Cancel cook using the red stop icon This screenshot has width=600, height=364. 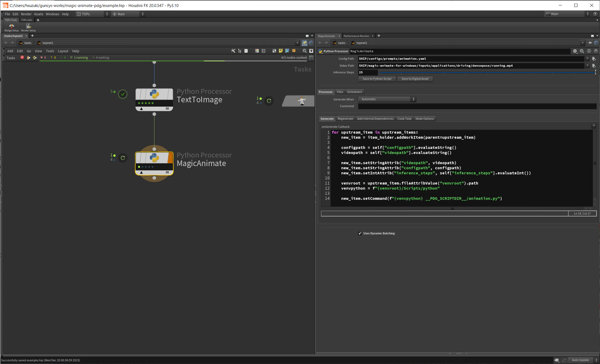22,58
